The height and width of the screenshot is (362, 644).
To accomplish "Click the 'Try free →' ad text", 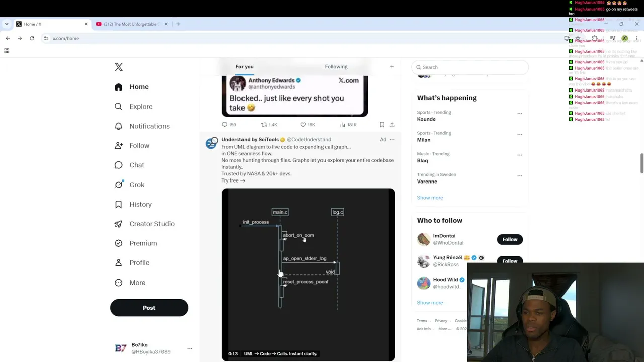I will click(x=233, y=180).
